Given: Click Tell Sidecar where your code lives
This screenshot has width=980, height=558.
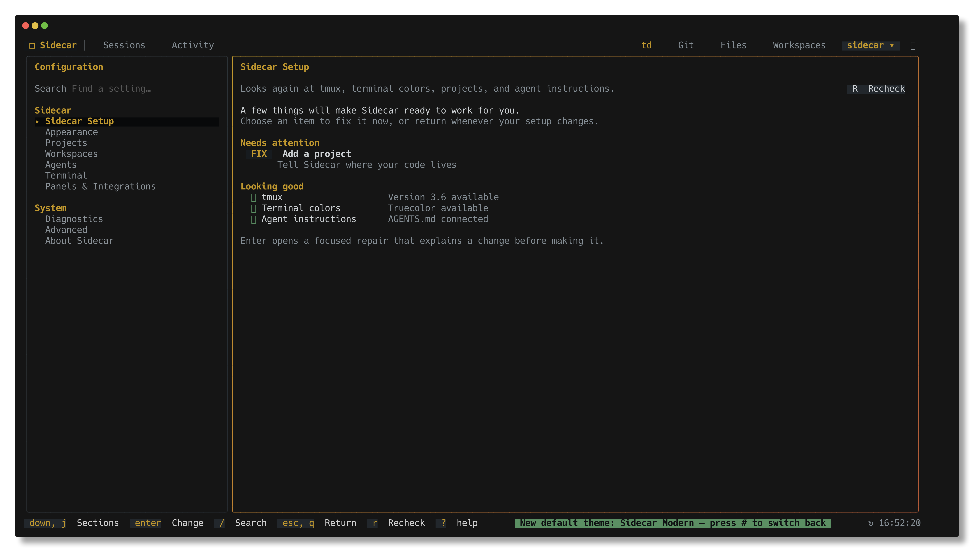Looking at the screenshot, I should [367, 165].
